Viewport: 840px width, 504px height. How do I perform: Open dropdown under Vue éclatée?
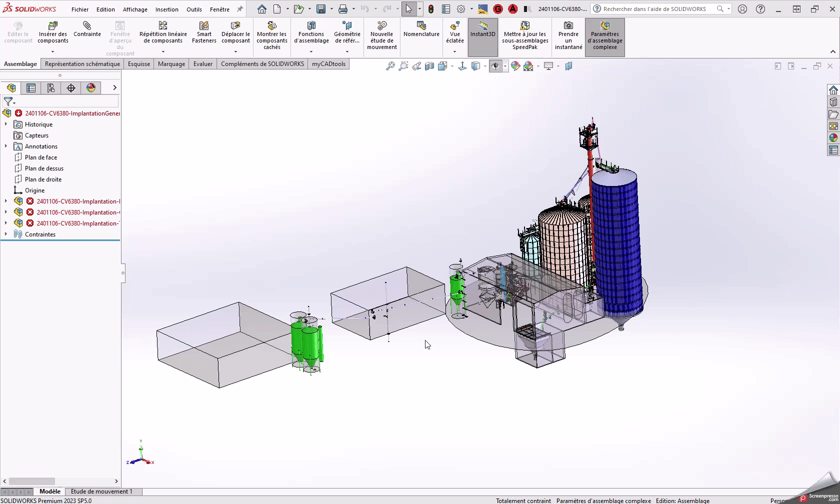455,51
